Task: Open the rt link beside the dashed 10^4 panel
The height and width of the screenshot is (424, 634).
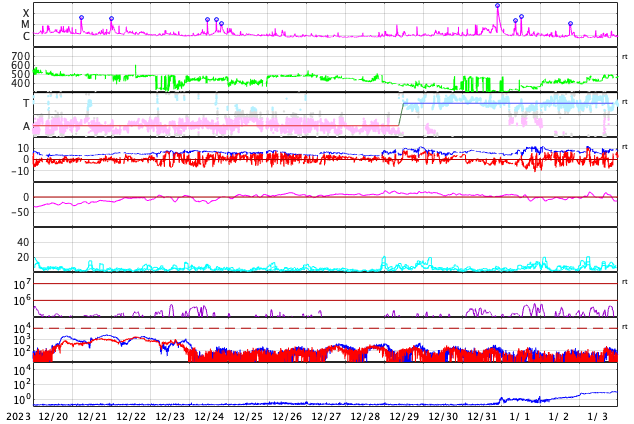Action: (x=625, y=327)
